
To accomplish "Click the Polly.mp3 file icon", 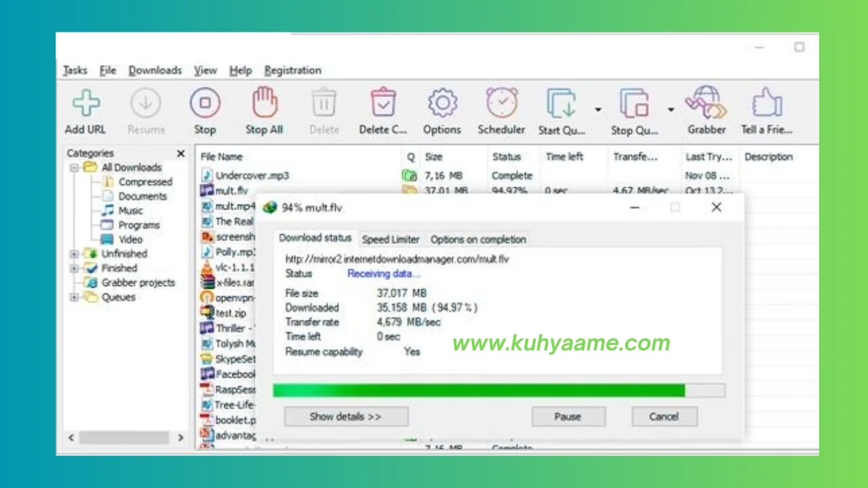I will tap(207, 252).
